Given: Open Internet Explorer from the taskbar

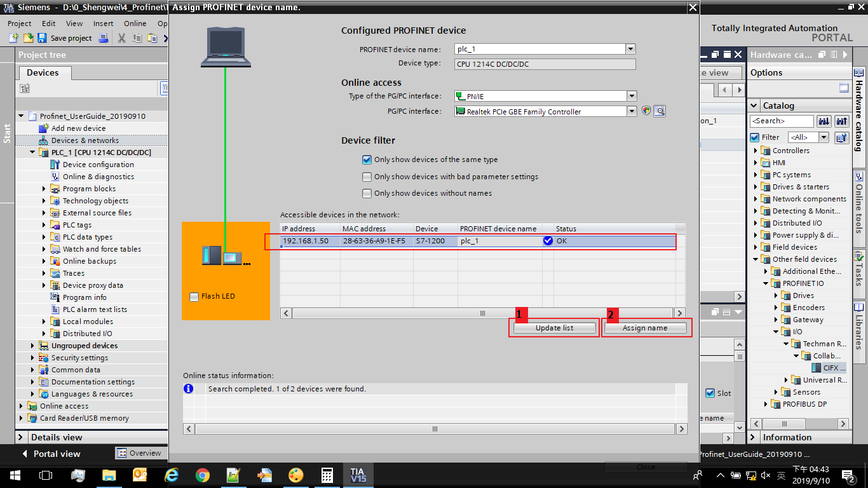Looking at the screenshot, I should (172, 475).
